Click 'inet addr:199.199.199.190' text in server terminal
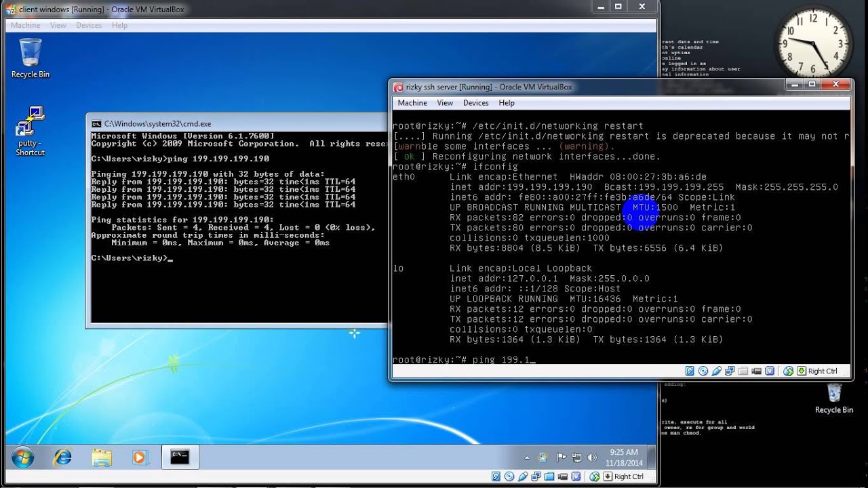 click(x=521, y=187)
